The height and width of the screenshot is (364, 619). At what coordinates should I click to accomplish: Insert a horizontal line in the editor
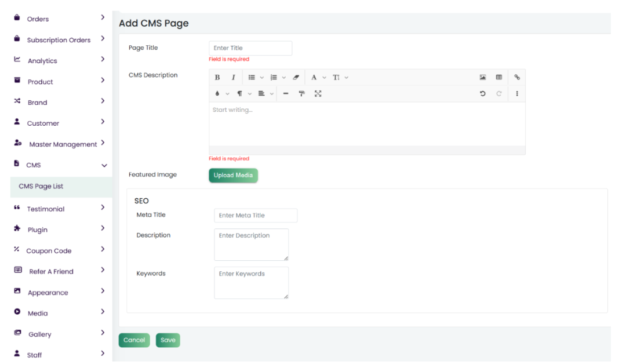click(286, 93)
